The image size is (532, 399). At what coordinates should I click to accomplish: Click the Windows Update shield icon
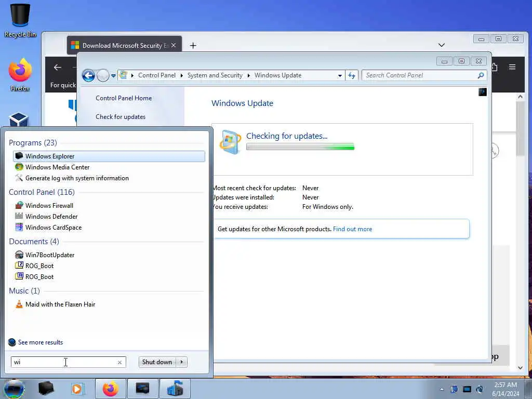point(230,142)
